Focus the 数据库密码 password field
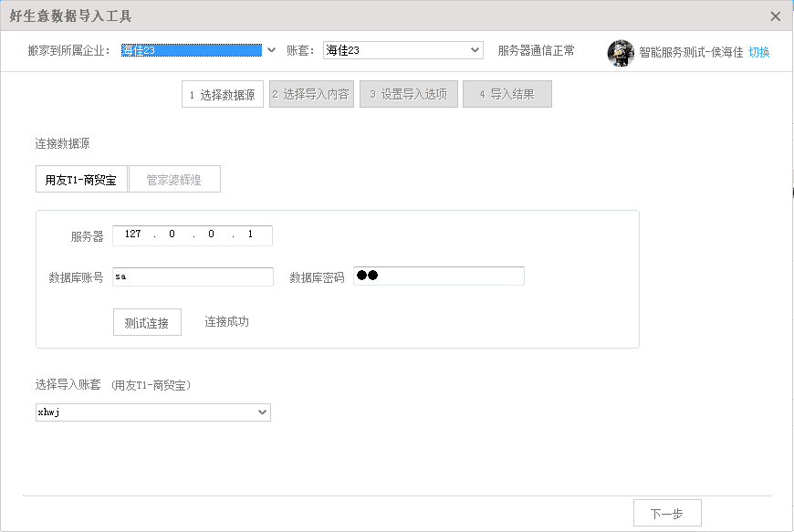Screen dimensions: 794x532 439,276
